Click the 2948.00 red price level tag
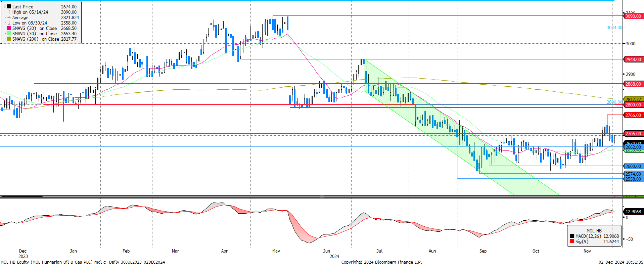Screen dimensions: 644x265 [633, 59]
